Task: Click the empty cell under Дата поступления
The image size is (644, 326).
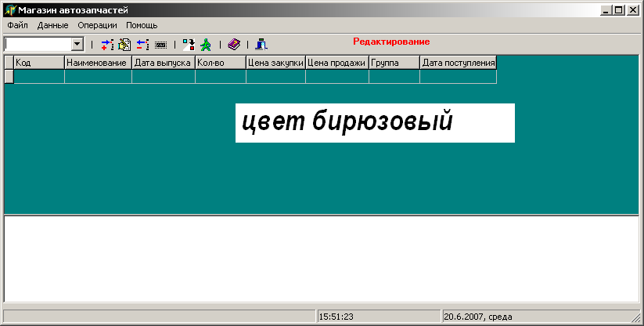Action: [x=459, y=77]
